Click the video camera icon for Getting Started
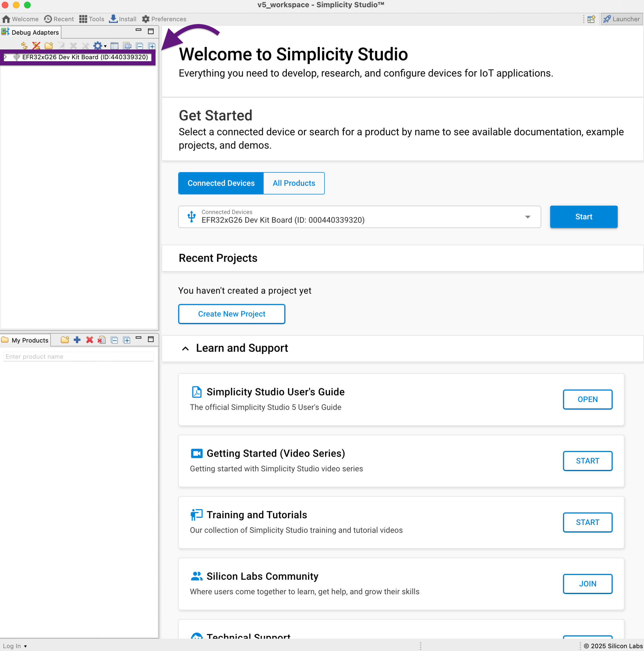 [197, 454]
